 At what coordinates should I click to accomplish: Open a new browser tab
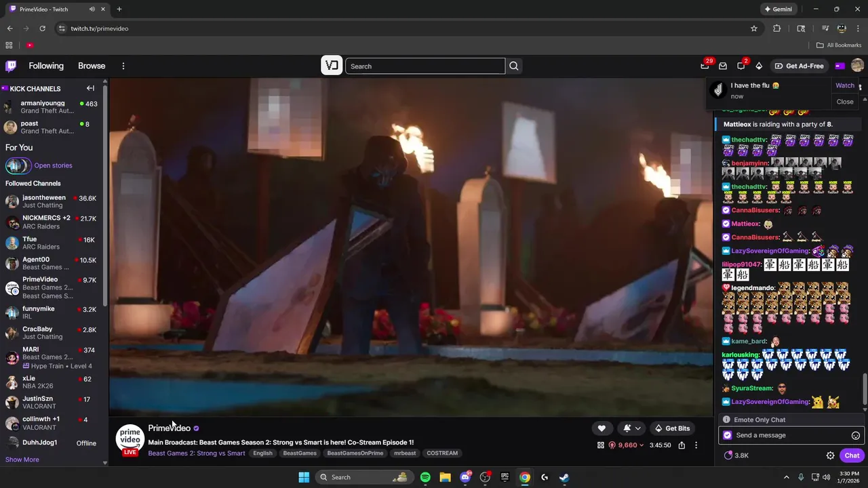tap(119, 9)
